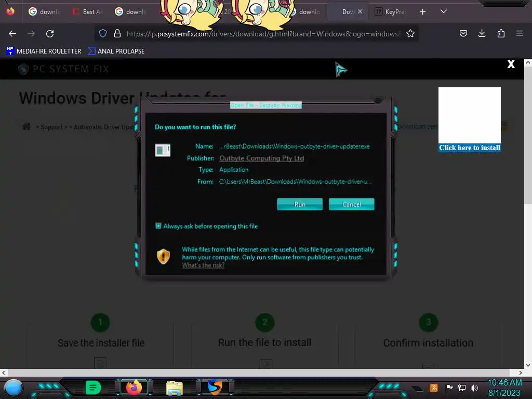Image resolution: width=532 pixels, height=399 pixels.
Task: Click the 'Support' breadcrumb link
Action: [x=52, y=127]
